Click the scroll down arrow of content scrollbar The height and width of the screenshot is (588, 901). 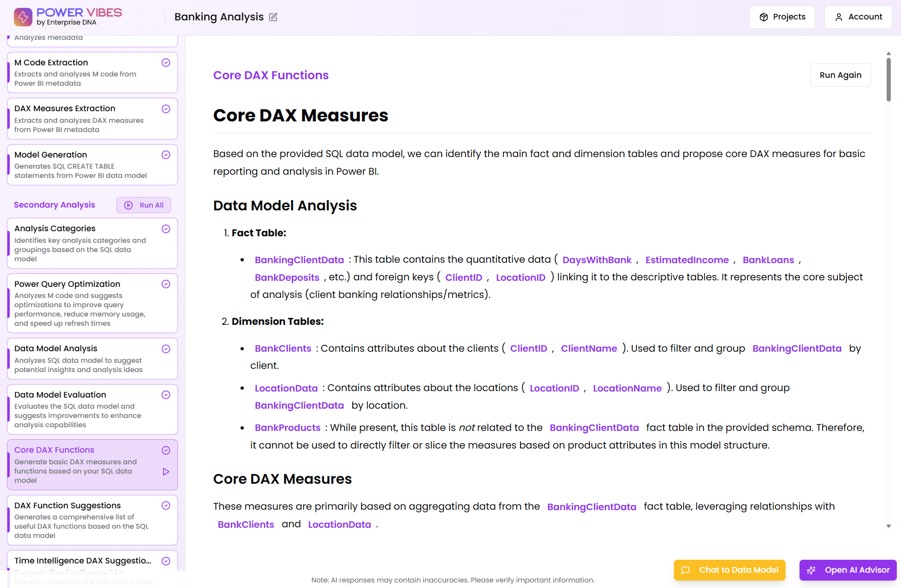tap(888, 526)
